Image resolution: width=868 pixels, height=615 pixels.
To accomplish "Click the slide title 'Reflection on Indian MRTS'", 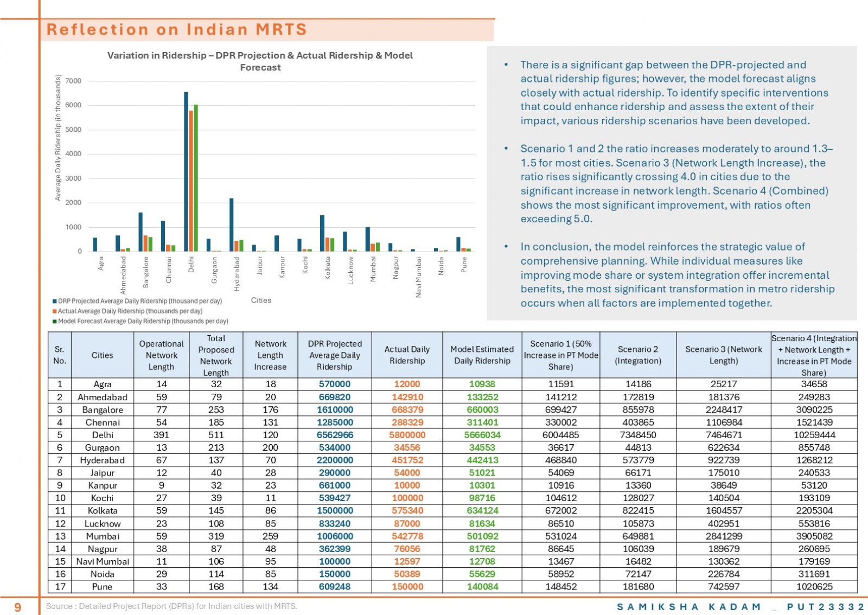I will (177, 29).
